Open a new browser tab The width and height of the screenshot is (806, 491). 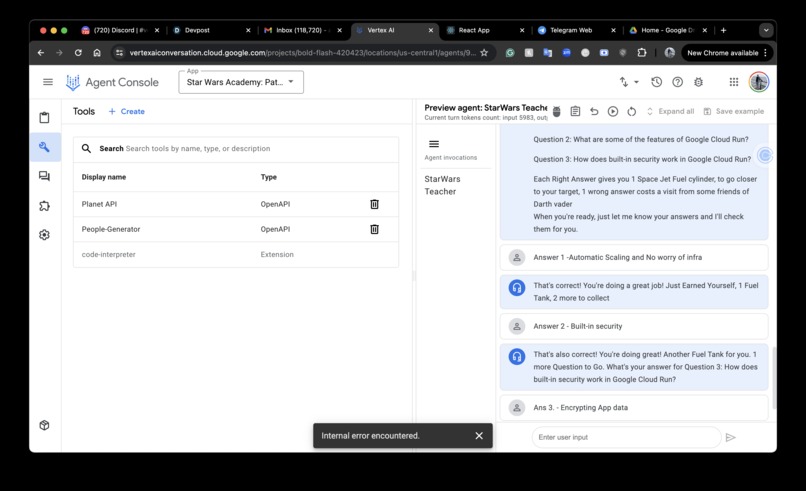pos(723,30)
